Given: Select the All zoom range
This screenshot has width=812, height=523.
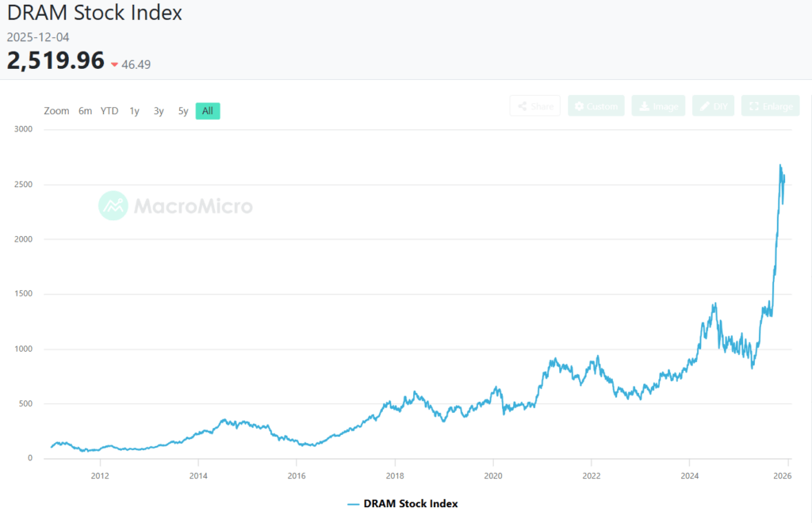Looking at the screenshot, I should pyautogui.click(x=208, y=111).
